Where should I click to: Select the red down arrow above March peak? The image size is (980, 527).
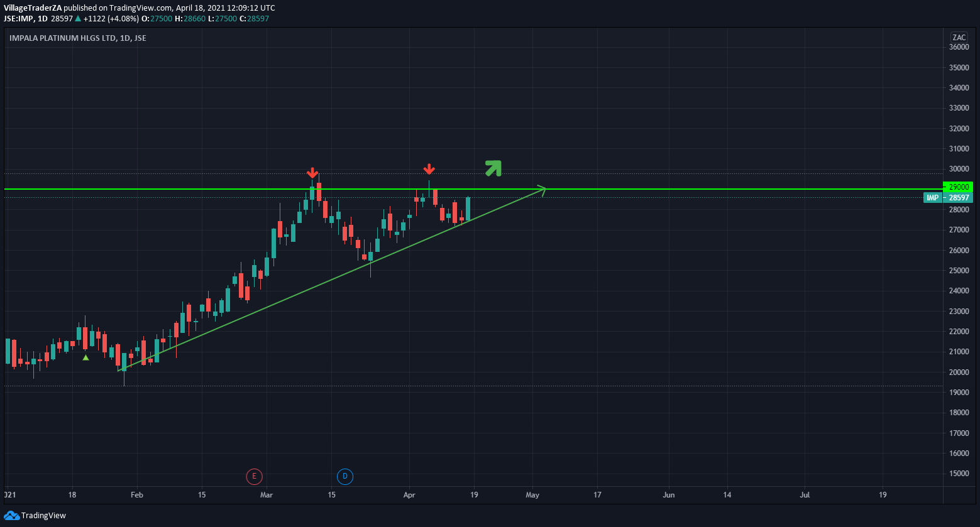click(312, 173)
